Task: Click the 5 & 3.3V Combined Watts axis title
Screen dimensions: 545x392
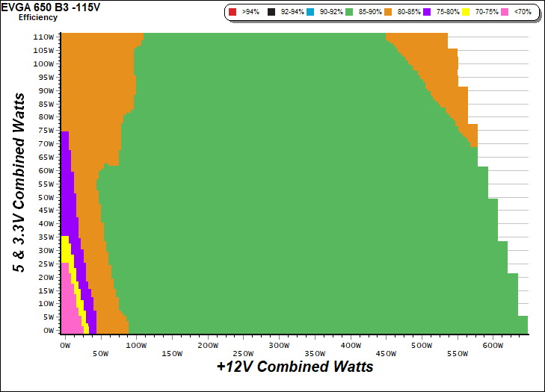Action: tap(21, 184)
